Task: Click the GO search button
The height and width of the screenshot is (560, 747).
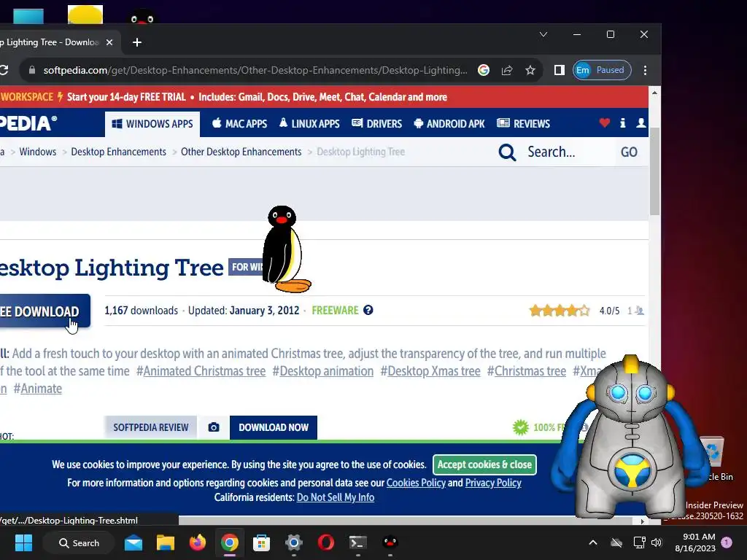Action: pyautogui.click(x=629, y=152)
